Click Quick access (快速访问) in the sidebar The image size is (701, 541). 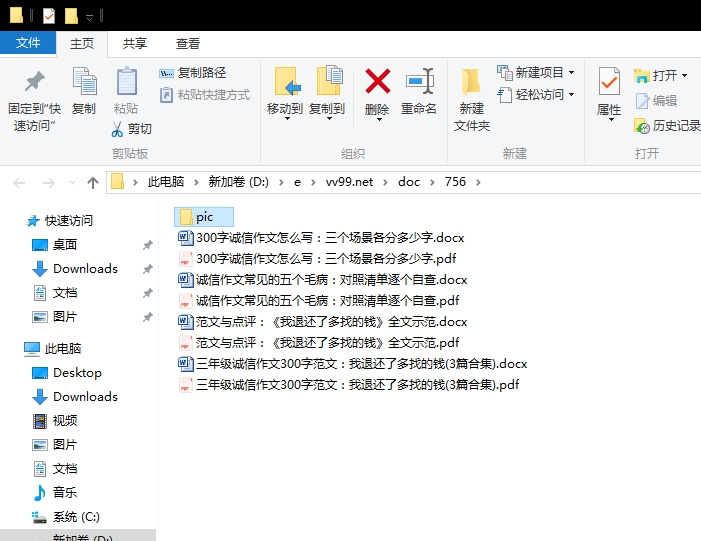60,220
